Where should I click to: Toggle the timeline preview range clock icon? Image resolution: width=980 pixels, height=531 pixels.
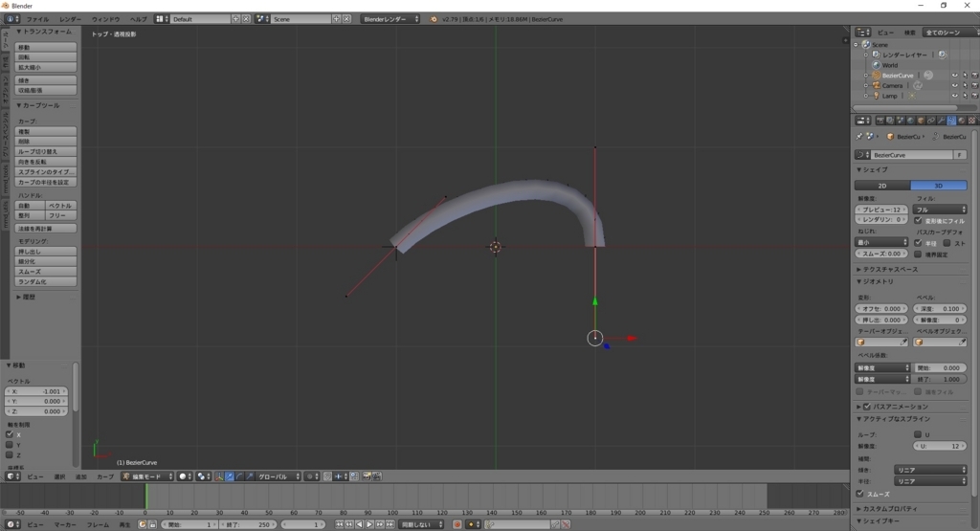click(143, 524)
